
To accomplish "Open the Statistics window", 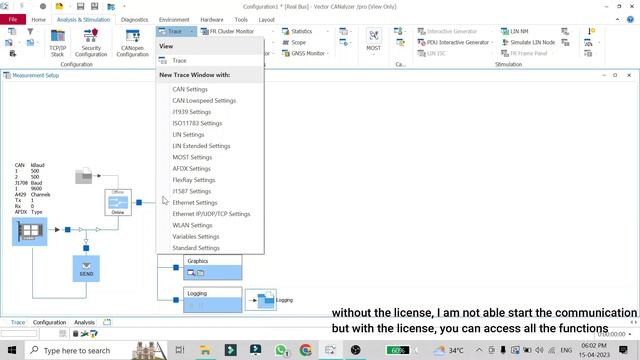I will pyautogui.click(x=297, y=31).
